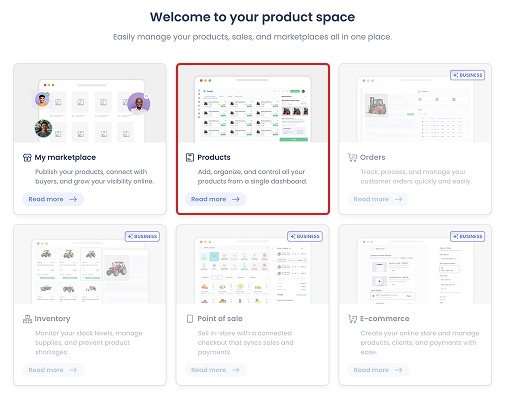This screenshot has width=505, height=399.
Task: Click the 'Create your online store' description
Action: (x=420, y=343)
